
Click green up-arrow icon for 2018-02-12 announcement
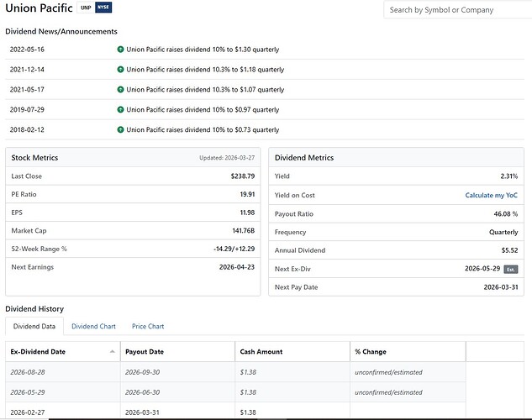click(x=120, y=129)
